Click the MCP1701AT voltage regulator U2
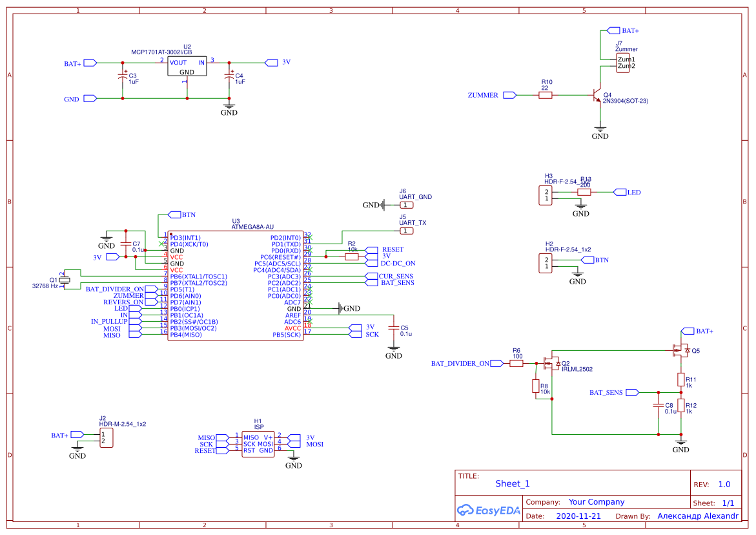Viewport: 756px width, 535px height. tap(186, 67)
